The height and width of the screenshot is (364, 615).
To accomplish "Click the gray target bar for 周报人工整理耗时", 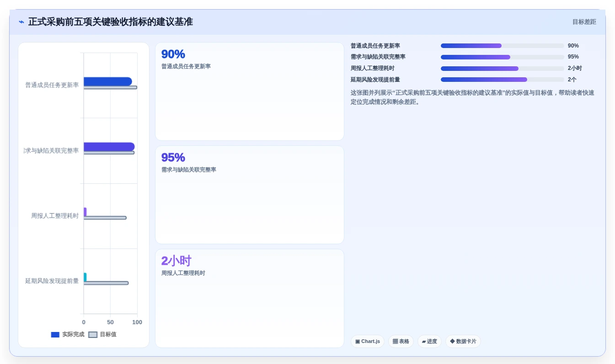I will [105, 218].
